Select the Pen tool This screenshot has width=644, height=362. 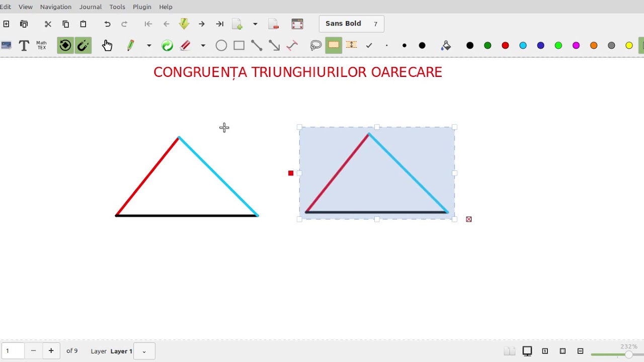pyautogui.click(x=131, y=45)
